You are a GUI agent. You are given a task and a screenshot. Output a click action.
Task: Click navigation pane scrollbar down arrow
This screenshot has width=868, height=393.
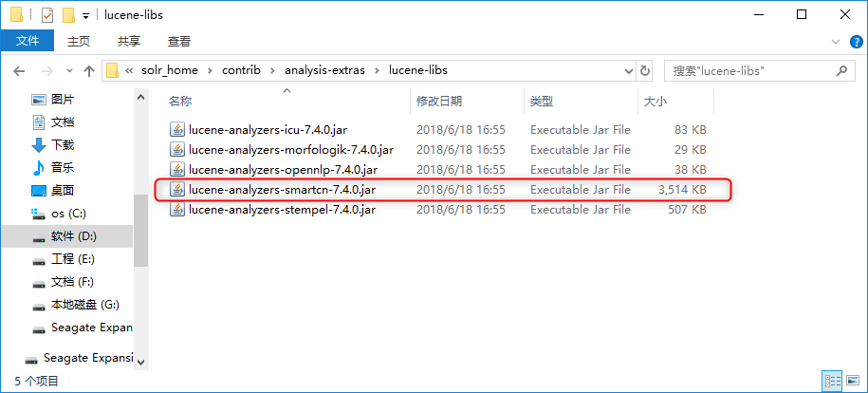(140, 362)
